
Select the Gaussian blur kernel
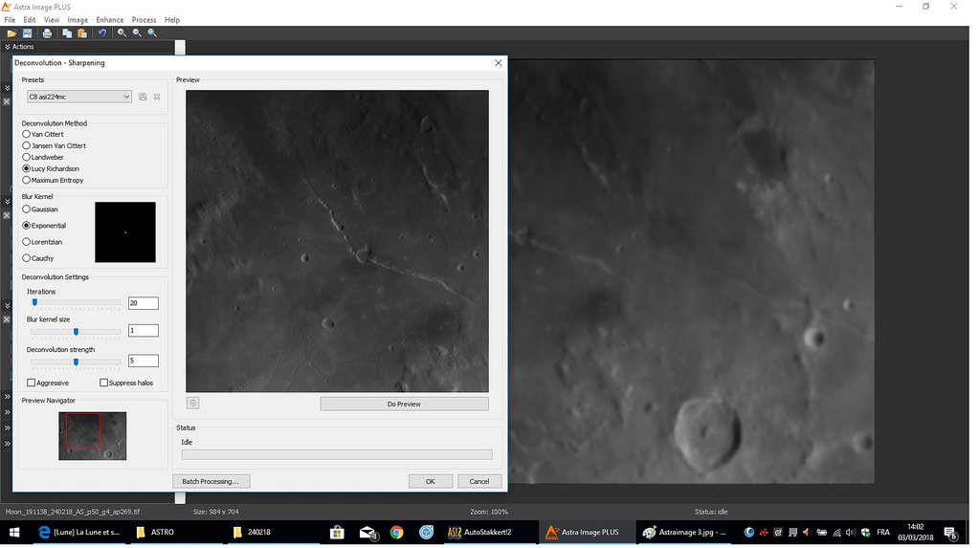[40, 209]
